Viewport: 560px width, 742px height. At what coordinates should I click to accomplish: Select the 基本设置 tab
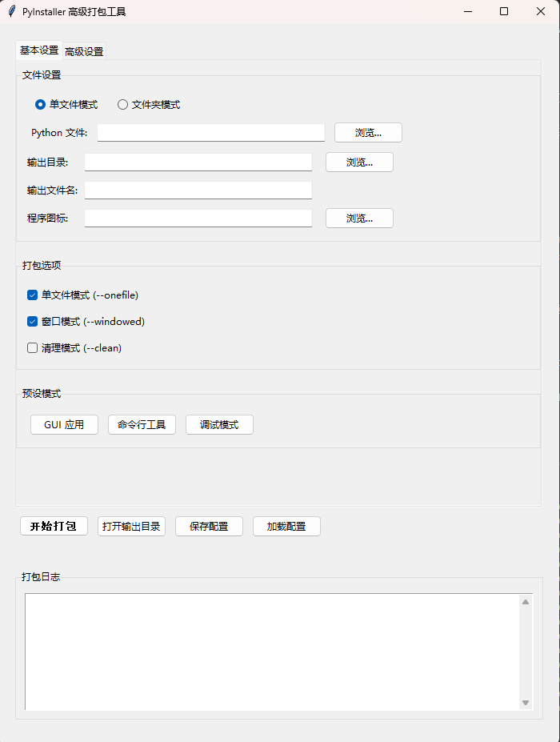coord(39,50)
